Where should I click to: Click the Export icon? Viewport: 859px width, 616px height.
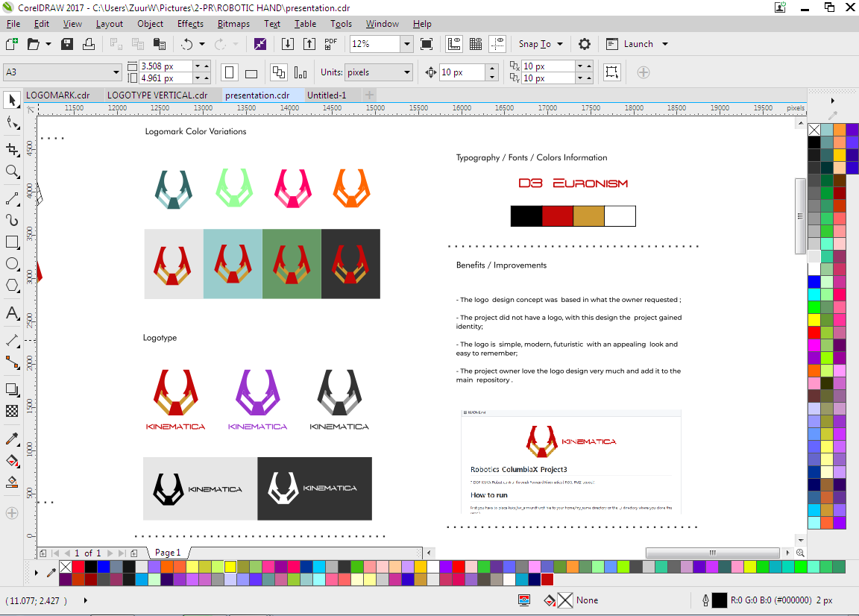click(x=309, y=44)
